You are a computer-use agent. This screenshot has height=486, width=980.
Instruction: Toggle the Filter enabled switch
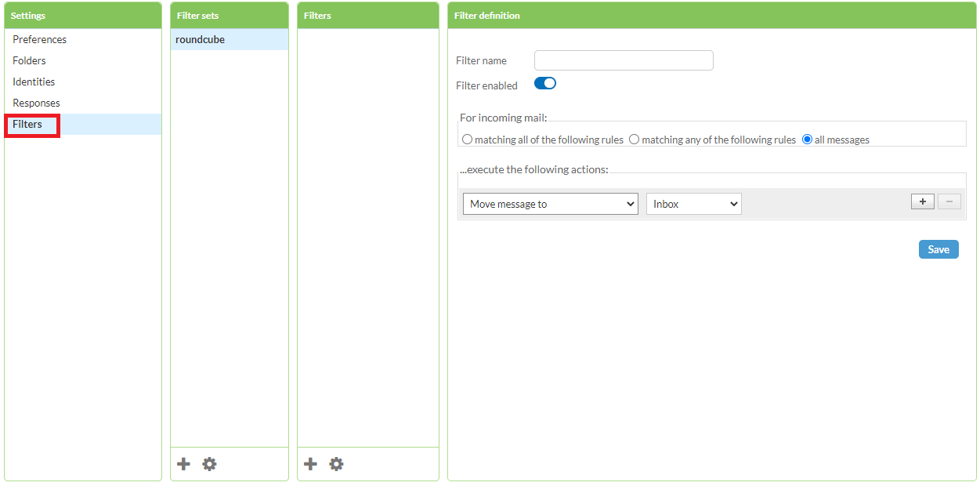(x=545, y=83)
